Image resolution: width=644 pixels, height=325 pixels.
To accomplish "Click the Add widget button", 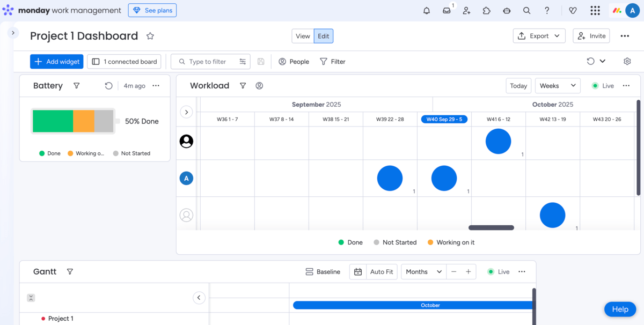I will pos(56,61).
